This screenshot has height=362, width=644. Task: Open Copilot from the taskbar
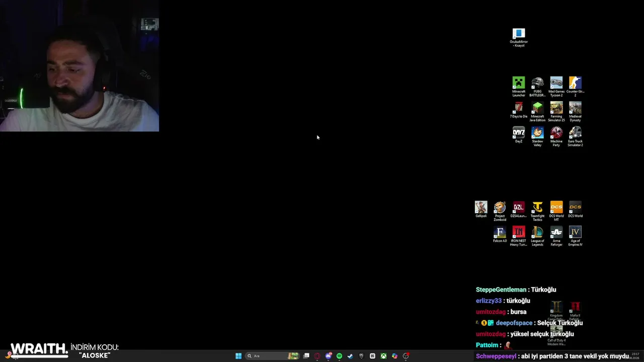pos(394,356)
